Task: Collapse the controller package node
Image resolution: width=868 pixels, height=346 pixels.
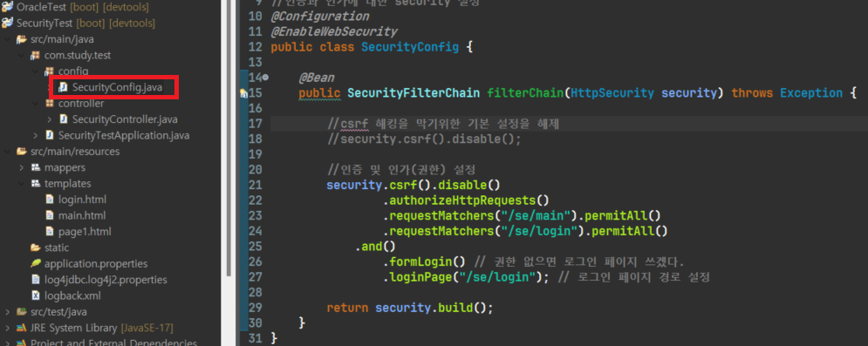Action: click(35, 104)
